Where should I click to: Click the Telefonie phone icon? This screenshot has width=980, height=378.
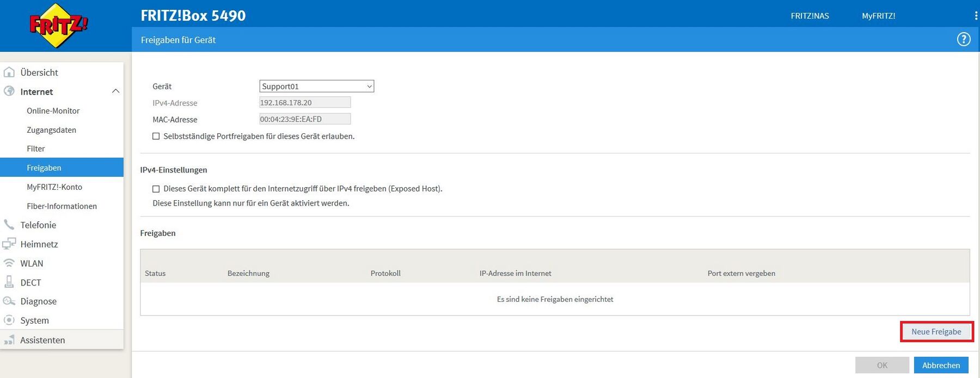point(9,225)
